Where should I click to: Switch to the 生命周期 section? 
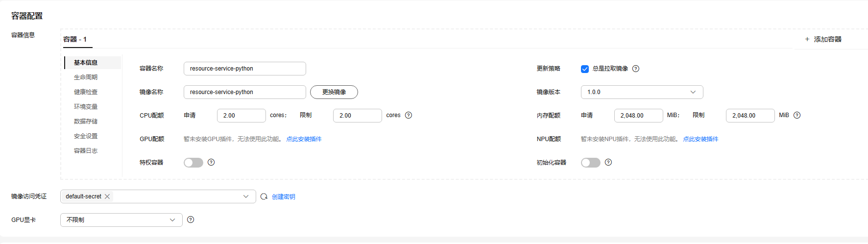coord(86,77)
